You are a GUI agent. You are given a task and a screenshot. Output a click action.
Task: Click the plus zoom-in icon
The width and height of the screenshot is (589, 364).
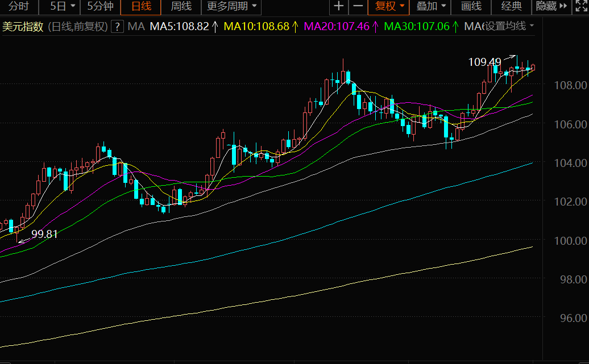coord(339,7)
